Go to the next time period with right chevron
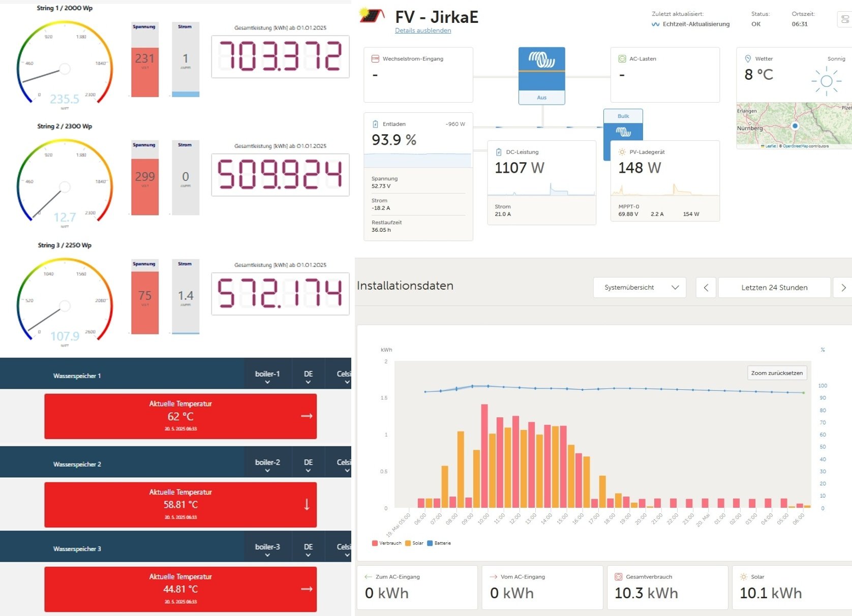The width and height of the screenshot is (852, 616). click(843, 288)
